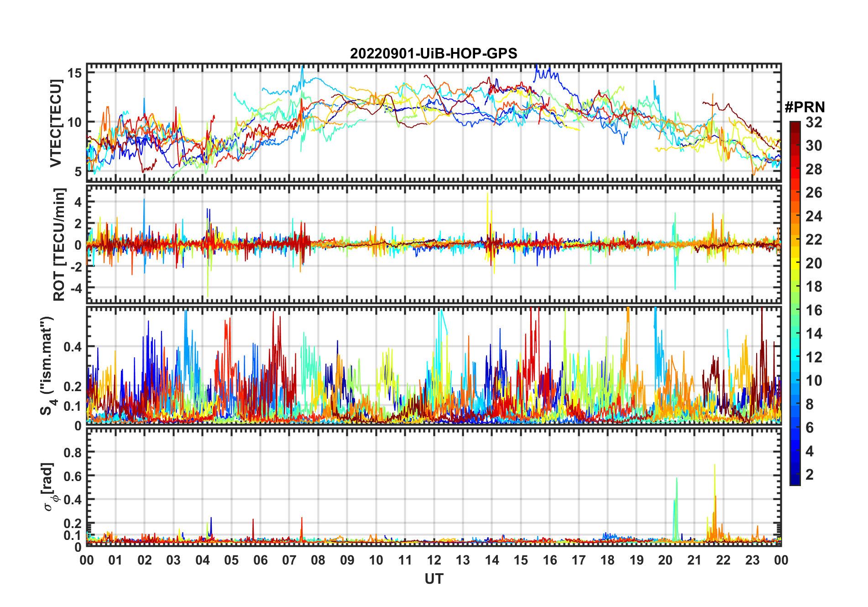Screen dimensions: 868x607
Task: Pick the 2 tick on ROT axis
Action: [78, 223]
